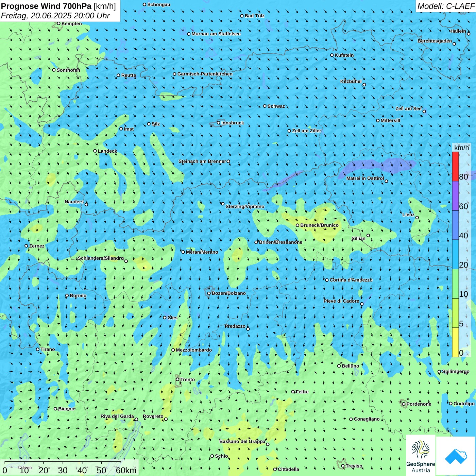Click the blue cloud app logo
This screenshot has height=476, width=476.
click(x=456, y=456)
